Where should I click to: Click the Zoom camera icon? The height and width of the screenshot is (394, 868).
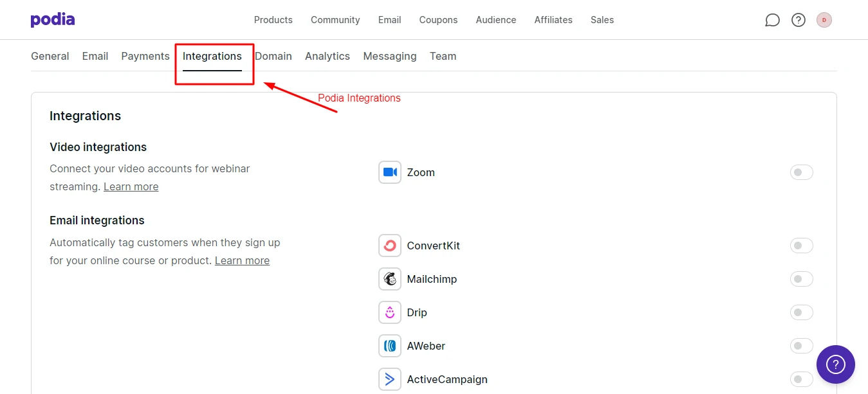tap(390, 172)
